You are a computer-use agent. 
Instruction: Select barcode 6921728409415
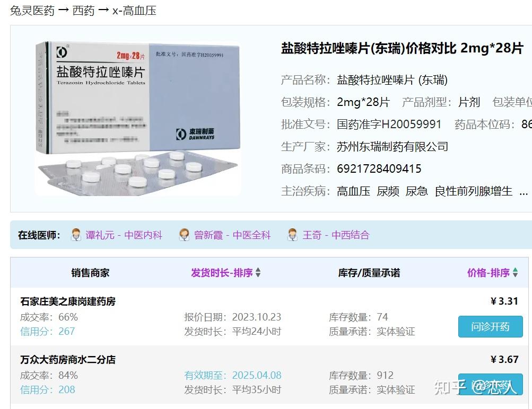pyautogui.click(x=379, y=169)
